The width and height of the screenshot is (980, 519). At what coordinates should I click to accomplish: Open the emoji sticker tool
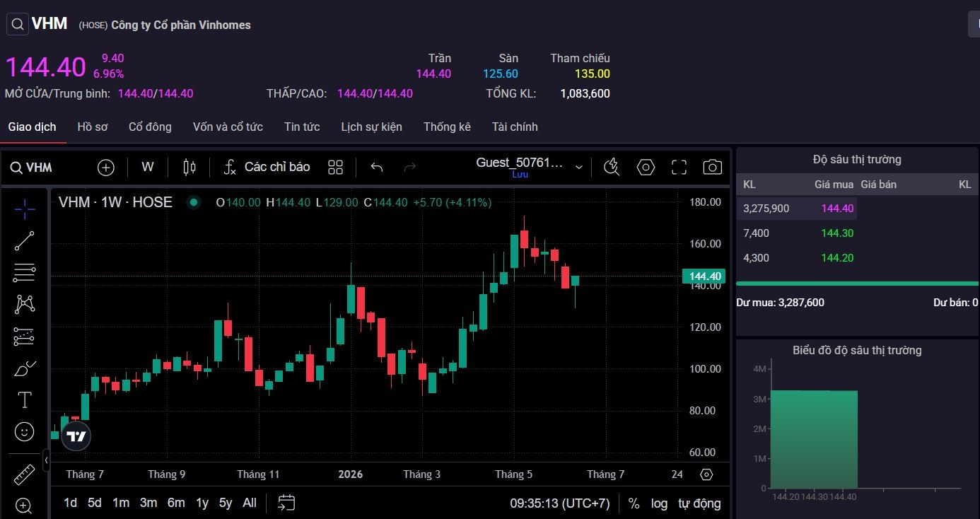coord(24,431)
